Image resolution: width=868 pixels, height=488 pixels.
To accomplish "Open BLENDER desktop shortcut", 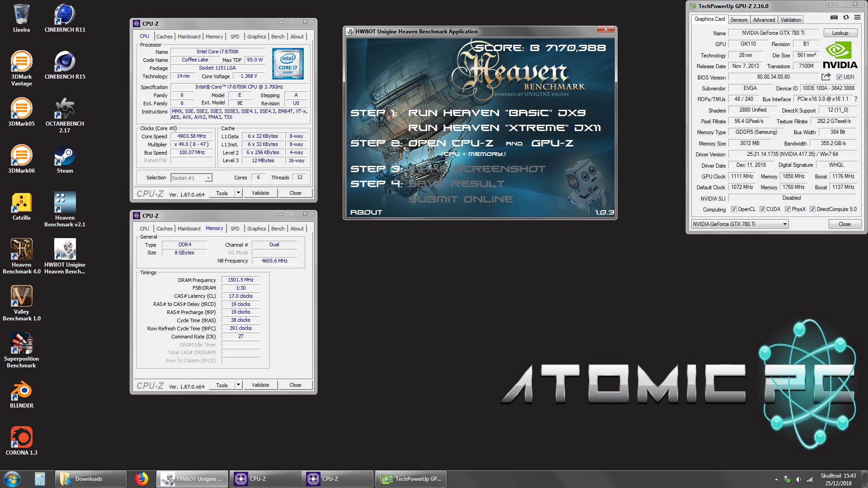I will coord(21,394).
